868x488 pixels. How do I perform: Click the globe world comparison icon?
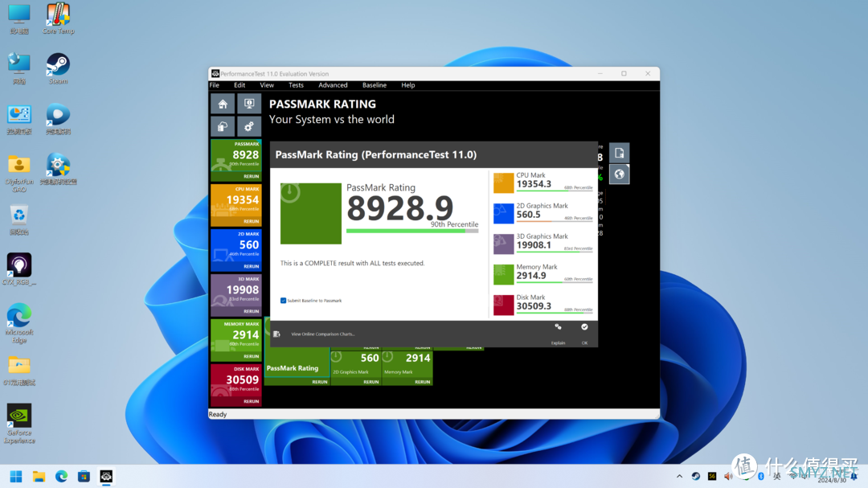tap(620, 174)
